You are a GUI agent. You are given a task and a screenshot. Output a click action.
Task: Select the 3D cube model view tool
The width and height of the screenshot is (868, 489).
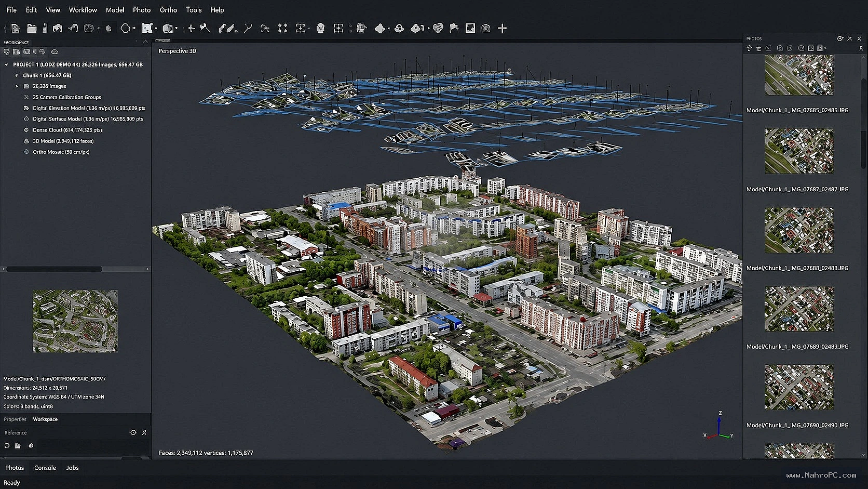click(168, 28)
